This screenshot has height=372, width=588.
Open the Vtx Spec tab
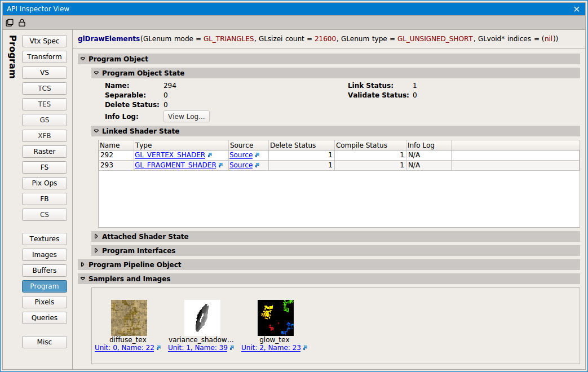point(45,41)
